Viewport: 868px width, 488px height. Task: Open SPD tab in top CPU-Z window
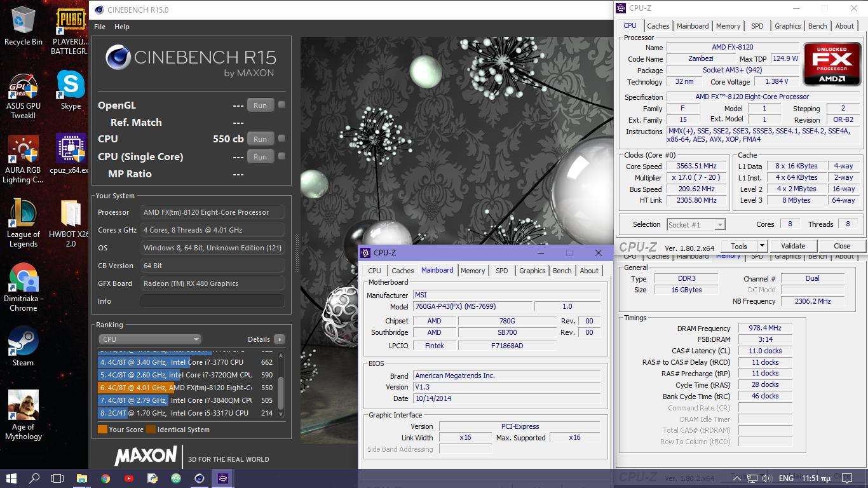point(757,26)
